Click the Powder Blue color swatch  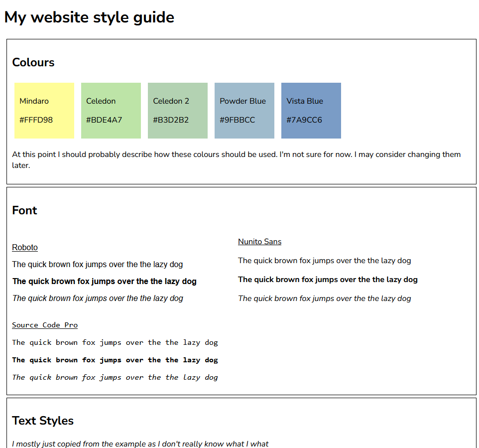(x=244, y=110)
